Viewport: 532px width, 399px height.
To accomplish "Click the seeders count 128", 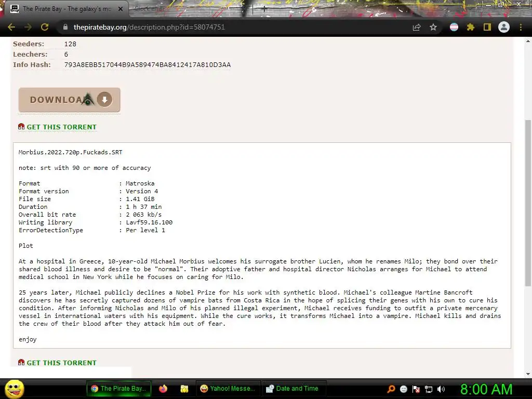I will (x=70, y=44).
